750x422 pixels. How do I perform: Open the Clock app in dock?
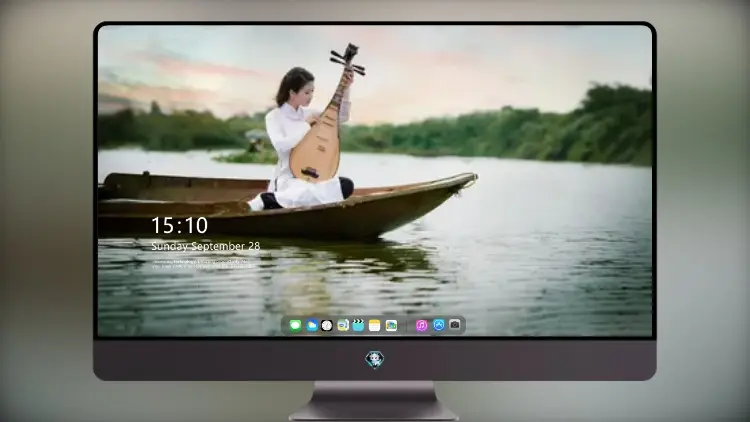[327, 325]
